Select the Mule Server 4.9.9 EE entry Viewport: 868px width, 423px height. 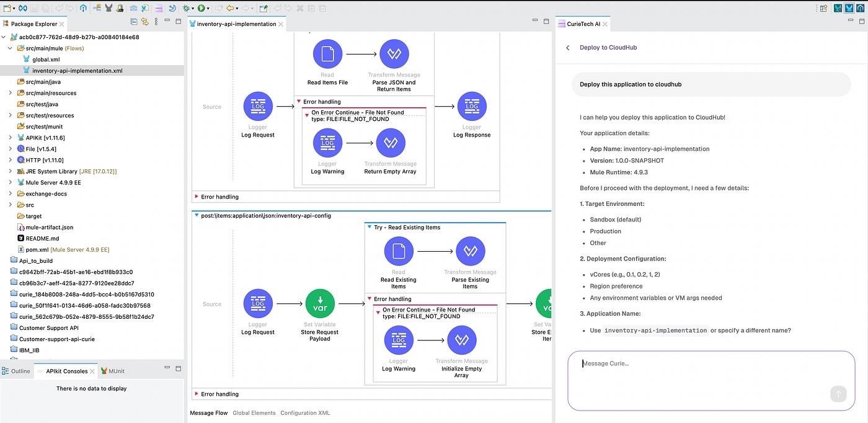(48, 182)
